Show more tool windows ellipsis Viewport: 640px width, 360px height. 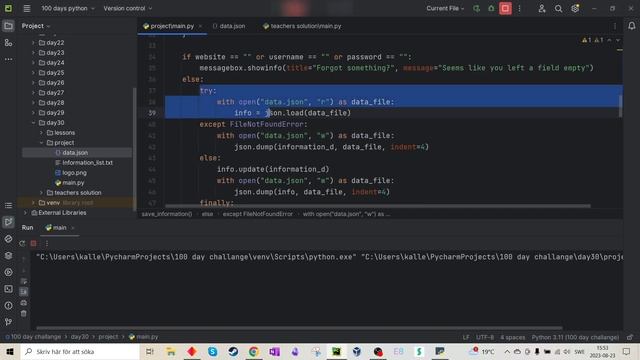point(8,59)
